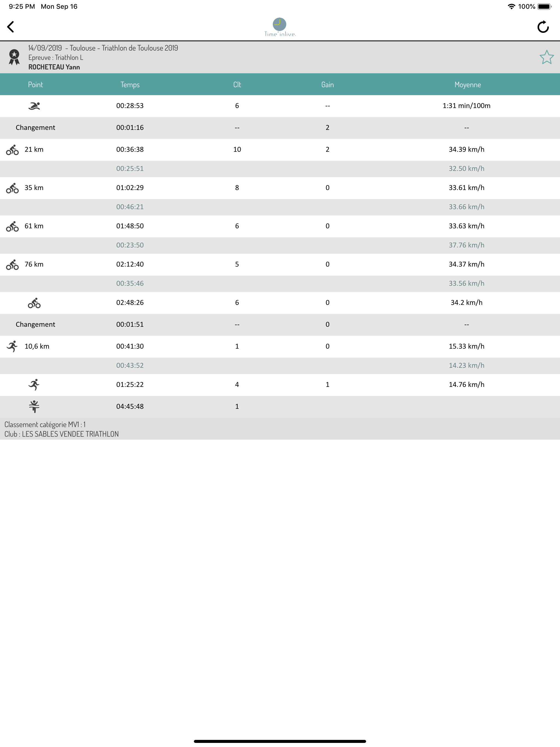This screenshot has height=747, width=560.
Task: Tap the swimmer icon row
Action: [x=34, y=106]
